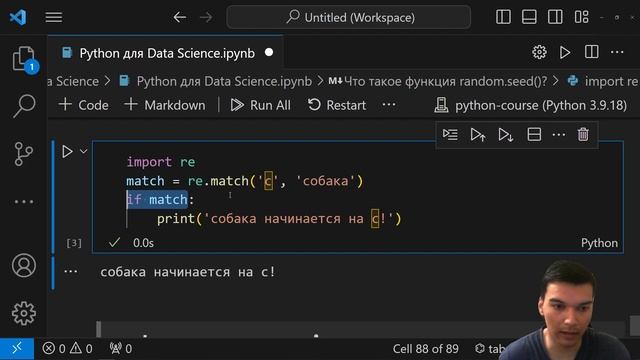The height and width of the screenshot is (360, 640).
Task: Select kernel python-course (Python 3.9.18)
Action: click(x=530, y=105)
